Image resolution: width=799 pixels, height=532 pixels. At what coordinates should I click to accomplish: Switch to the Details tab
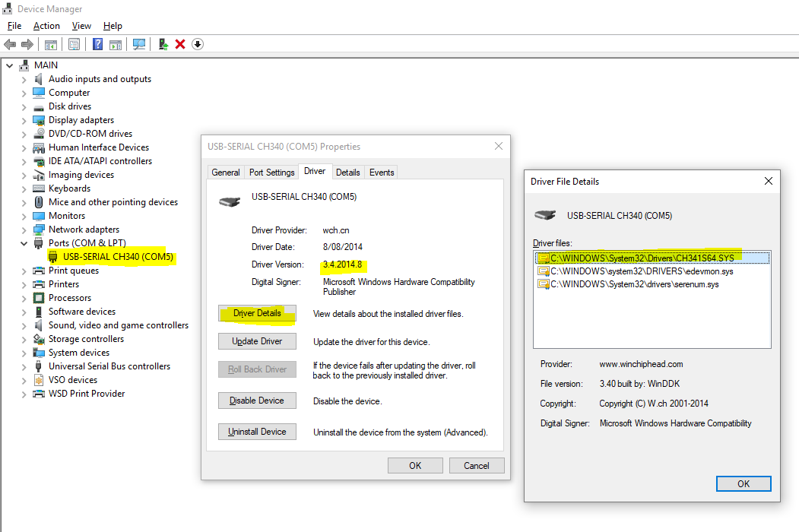point(348,173)
